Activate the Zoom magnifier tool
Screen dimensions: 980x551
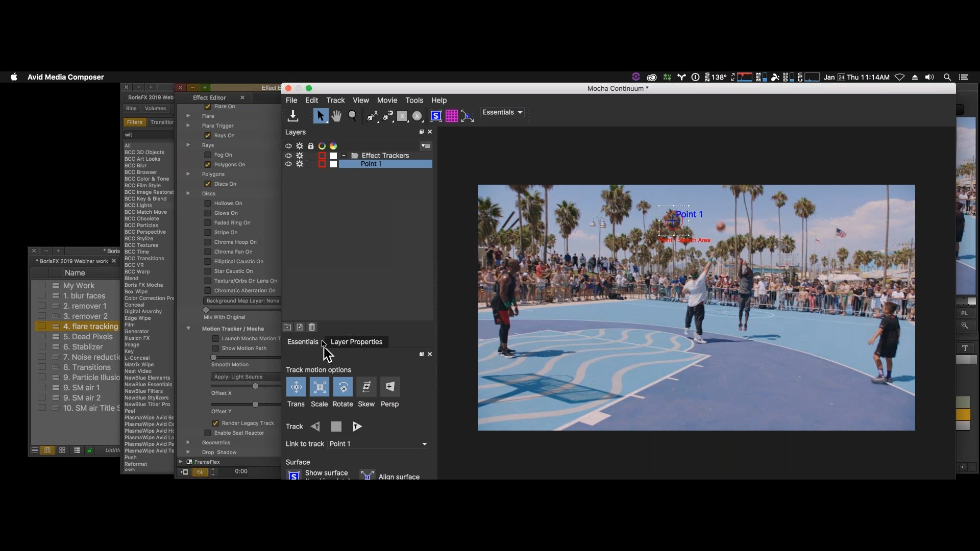352,116
